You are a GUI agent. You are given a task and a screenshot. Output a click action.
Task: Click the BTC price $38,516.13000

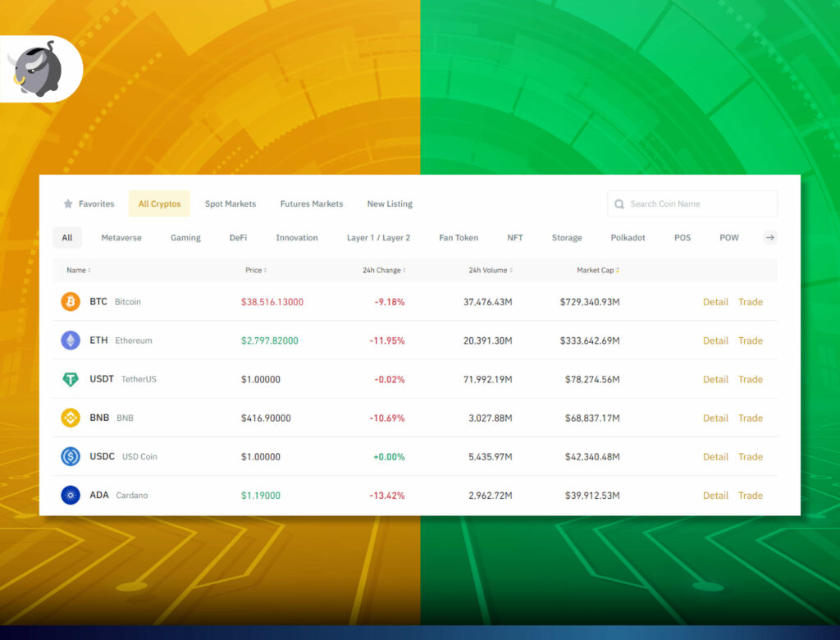coord(272,302)
